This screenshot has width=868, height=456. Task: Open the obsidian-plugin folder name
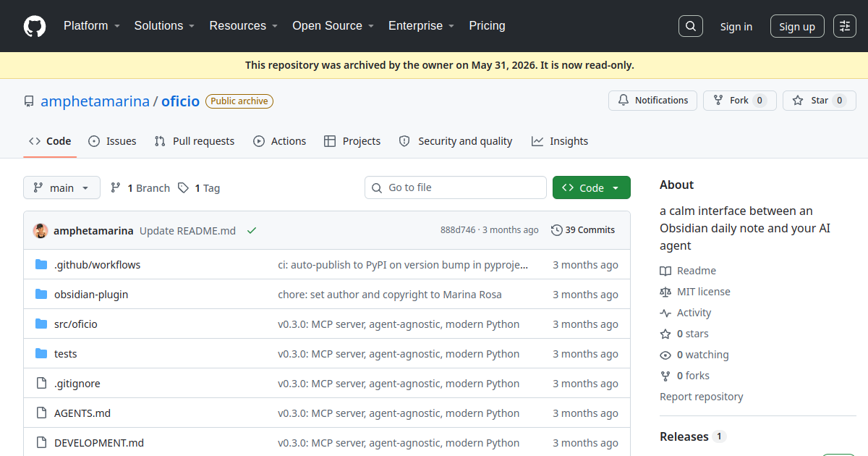tap(91, 295)
